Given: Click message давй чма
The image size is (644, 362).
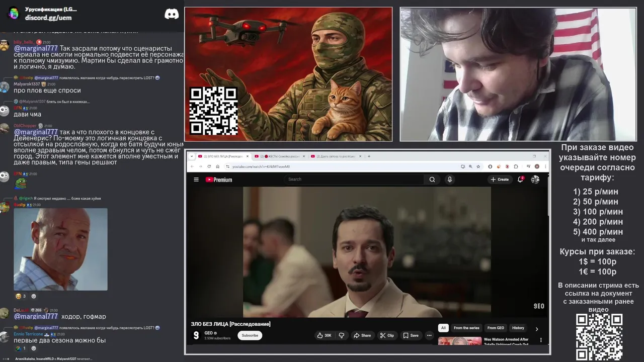Looking at the screenshot, I should (x=28, y=114).
